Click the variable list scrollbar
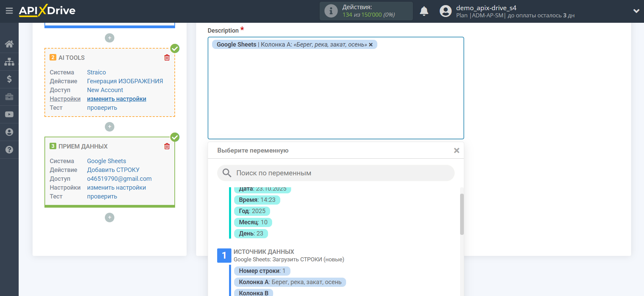 (462, 214)
